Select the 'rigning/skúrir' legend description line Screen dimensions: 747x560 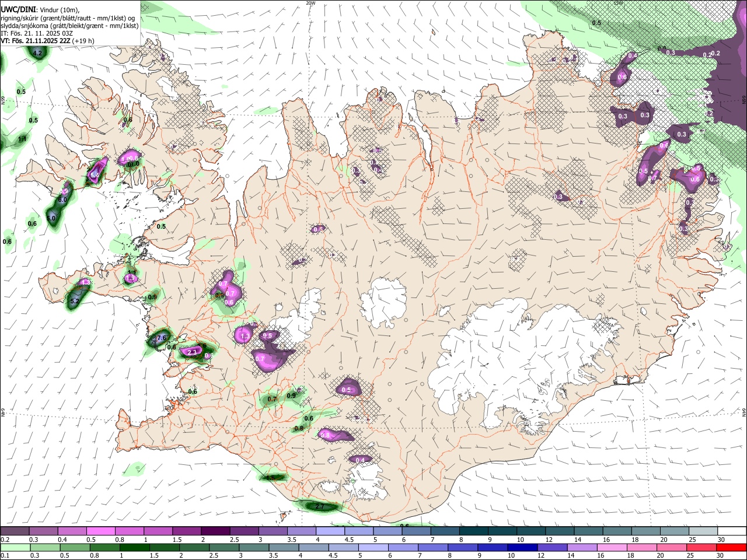click(68, 18)
